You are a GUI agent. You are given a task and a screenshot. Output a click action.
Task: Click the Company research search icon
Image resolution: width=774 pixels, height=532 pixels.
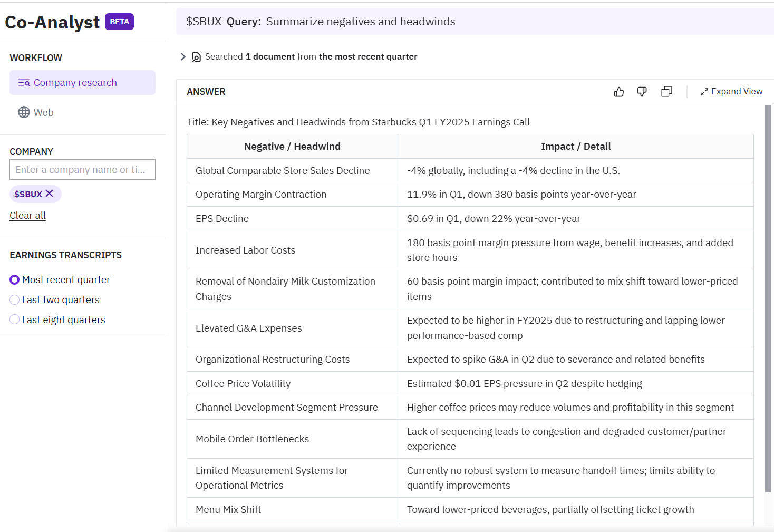click(24, 83)
